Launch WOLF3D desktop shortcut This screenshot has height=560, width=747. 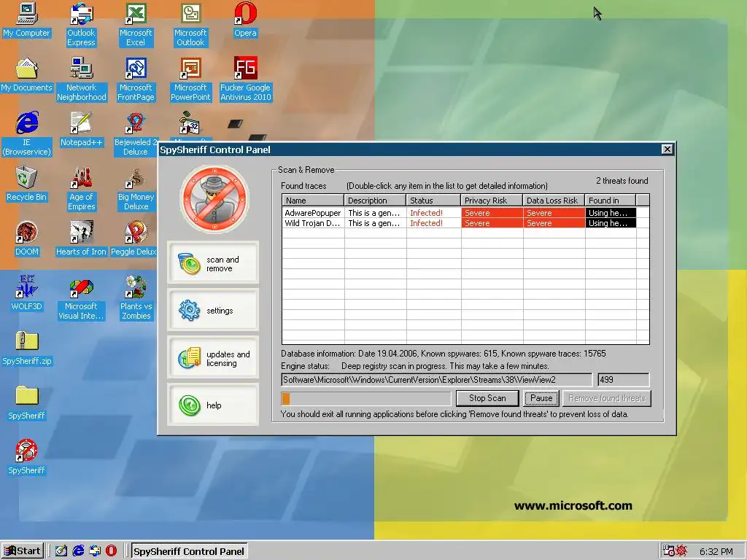point(26,293)
